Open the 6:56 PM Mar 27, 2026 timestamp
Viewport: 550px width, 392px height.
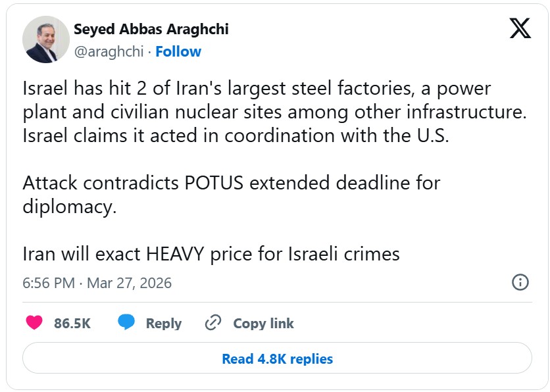point(97,283)
